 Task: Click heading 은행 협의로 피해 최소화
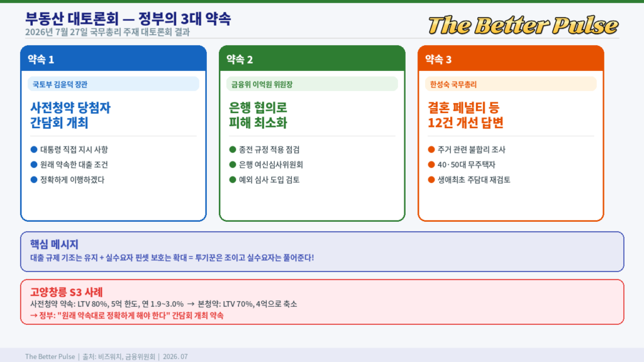point(257,116)
